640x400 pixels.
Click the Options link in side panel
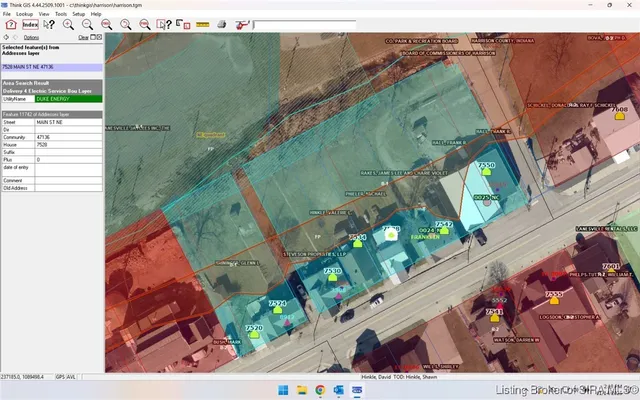click(31, 37)
